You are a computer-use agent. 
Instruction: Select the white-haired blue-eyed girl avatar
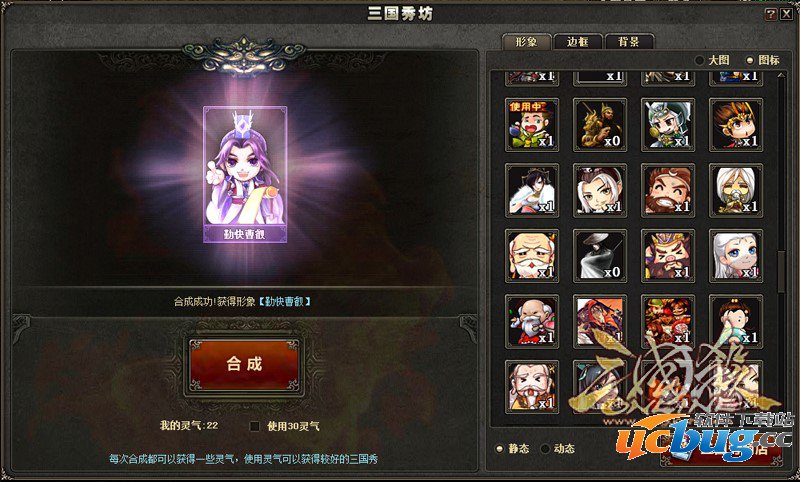pyautogui.click(x=736, y=256)
